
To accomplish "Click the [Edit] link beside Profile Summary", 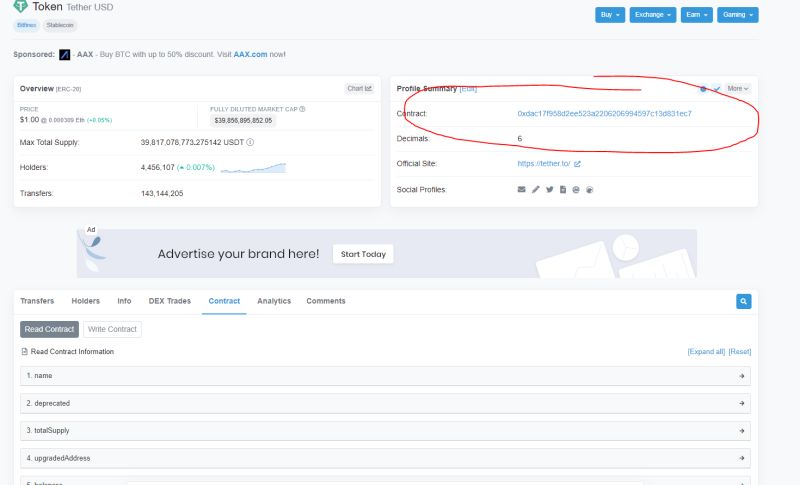I will [x=468, y=89].
